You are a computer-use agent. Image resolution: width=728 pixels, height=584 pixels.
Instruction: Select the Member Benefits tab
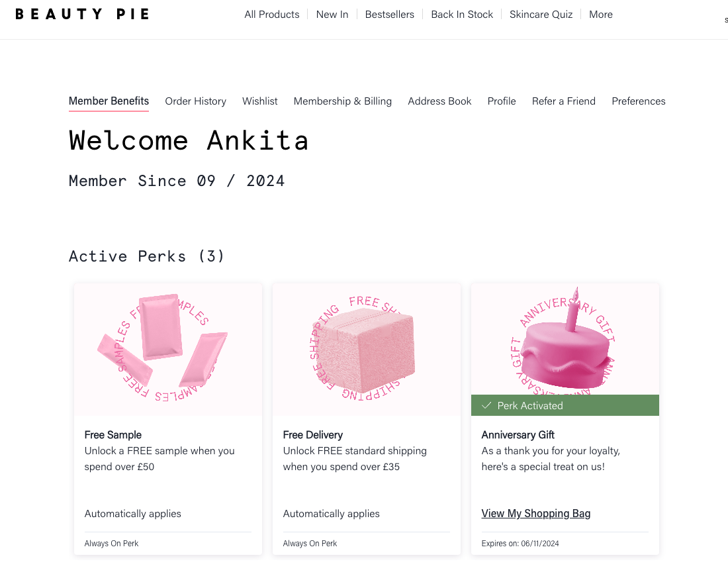(x=109, y=101)
